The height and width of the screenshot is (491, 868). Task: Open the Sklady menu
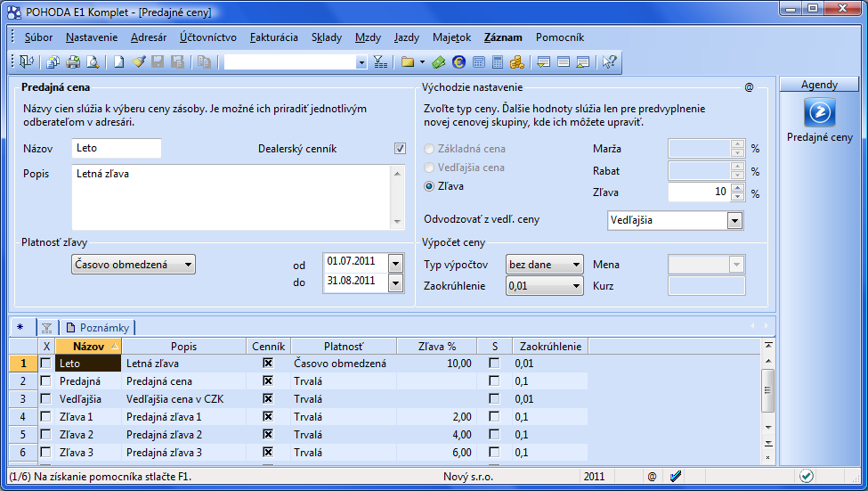(x=327, y=37)
